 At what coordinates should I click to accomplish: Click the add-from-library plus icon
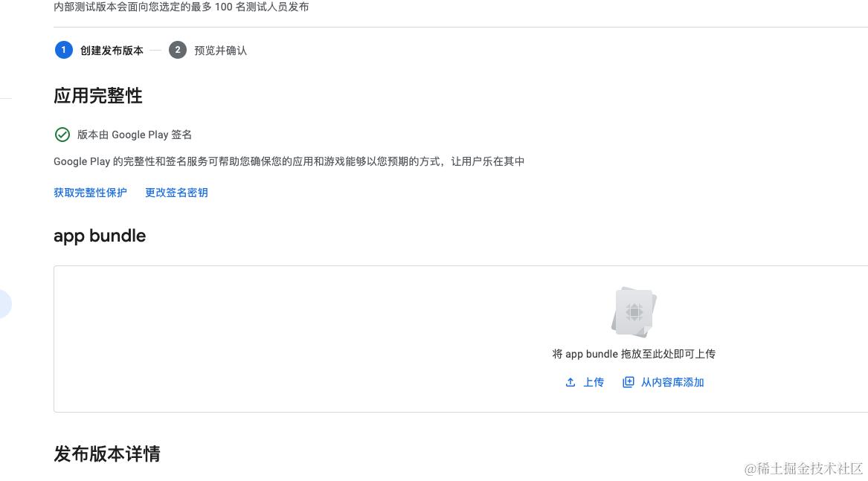tap(629, 382)
